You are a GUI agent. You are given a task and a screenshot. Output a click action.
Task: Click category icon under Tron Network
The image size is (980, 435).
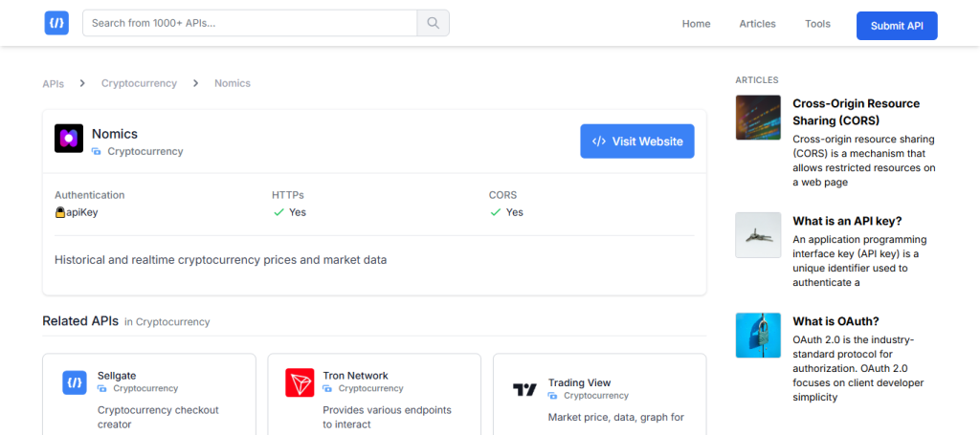[327, 388]
